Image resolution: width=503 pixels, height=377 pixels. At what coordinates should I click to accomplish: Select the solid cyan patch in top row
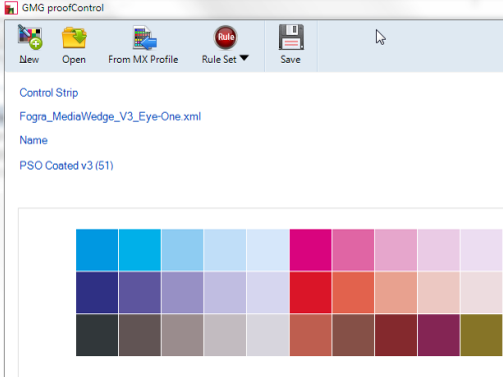(x=97, y=250)
